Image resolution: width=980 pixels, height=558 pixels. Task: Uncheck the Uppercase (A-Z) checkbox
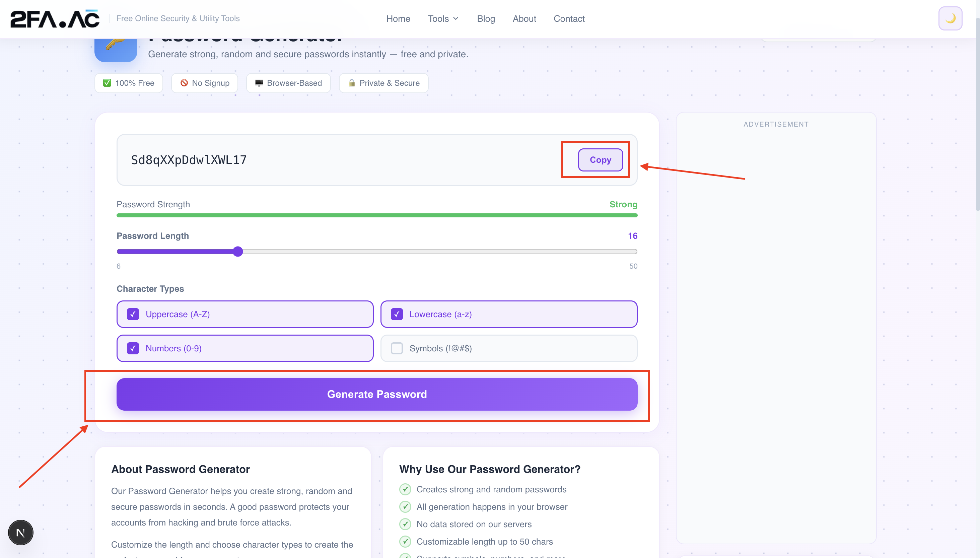click(x=133, y=314)
